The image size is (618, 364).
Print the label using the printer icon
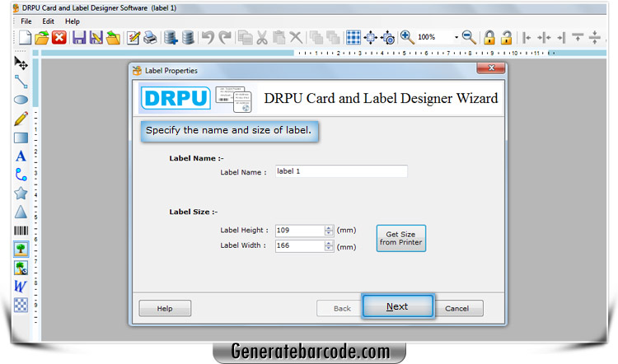click(150, 38)
